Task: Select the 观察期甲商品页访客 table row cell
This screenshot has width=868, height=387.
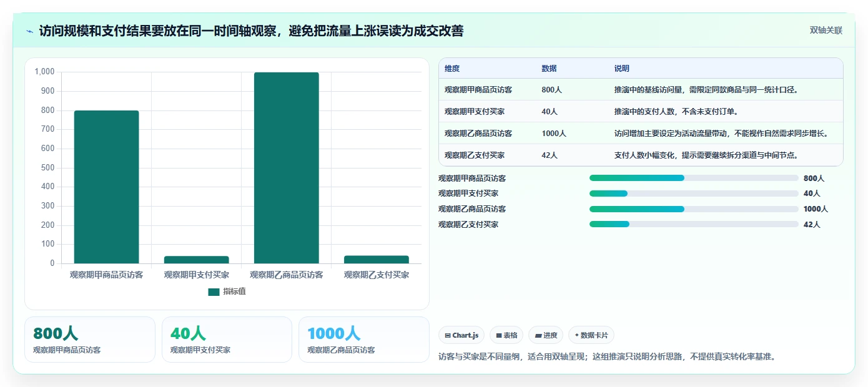Action: tap(478, 90)
